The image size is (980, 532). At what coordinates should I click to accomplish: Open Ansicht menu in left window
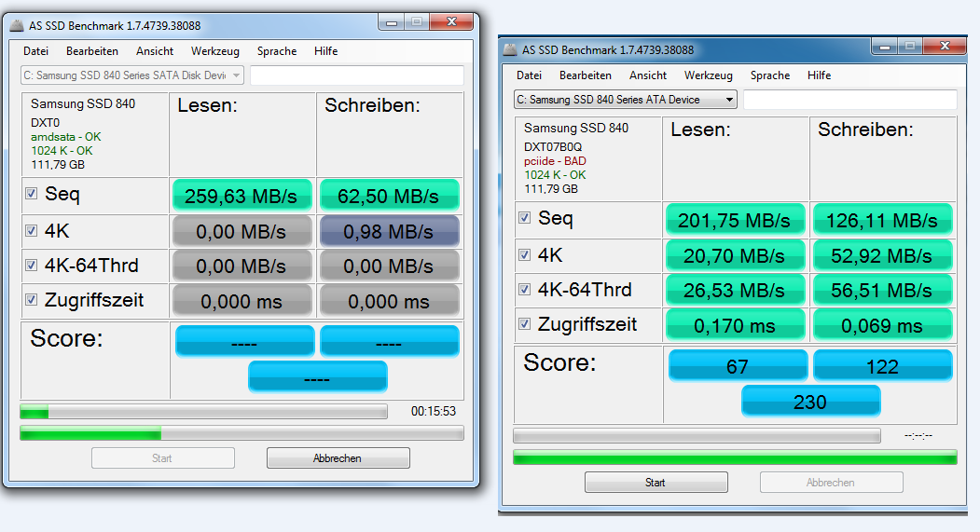click(155, 51)
